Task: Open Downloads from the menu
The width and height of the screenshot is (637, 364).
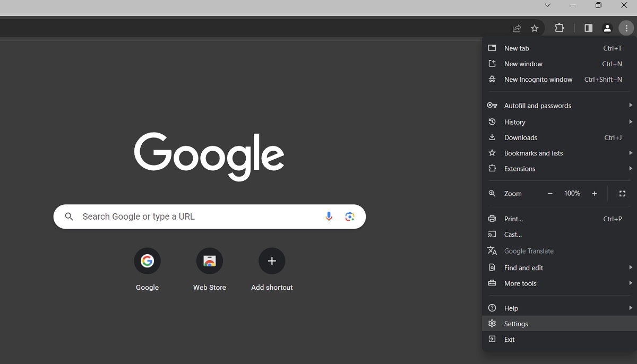Action: 521,137
